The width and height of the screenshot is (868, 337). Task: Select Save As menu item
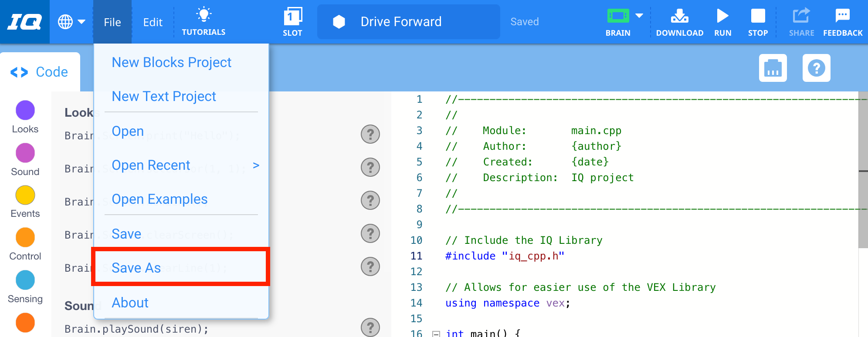(x=180, y=267)
